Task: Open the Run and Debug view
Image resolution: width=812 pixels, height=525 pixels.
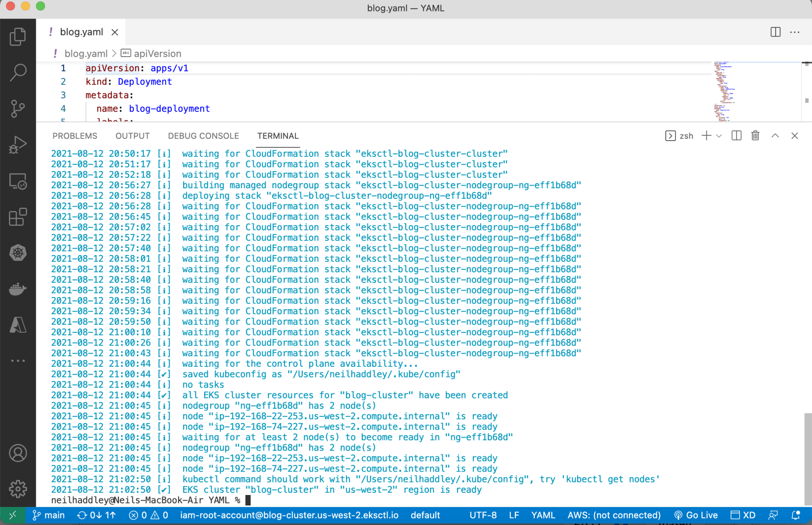Action: (x=18, y=145)
